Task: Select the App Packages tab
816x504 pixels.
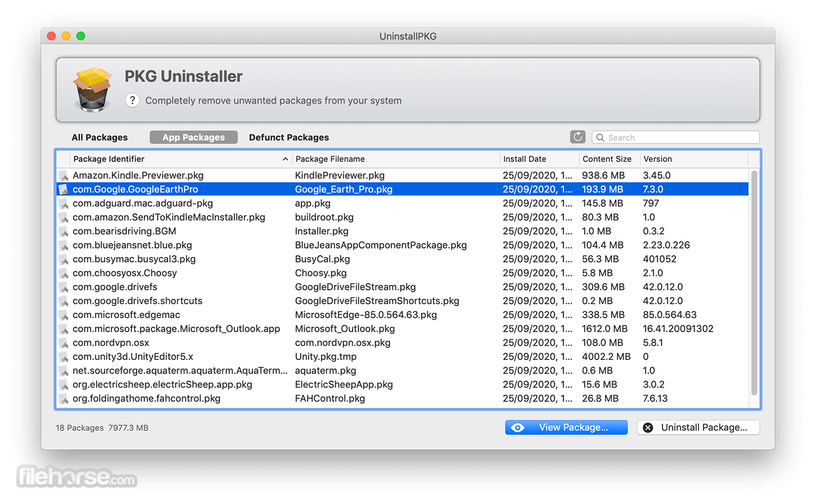Action: [x=194, y=138]
